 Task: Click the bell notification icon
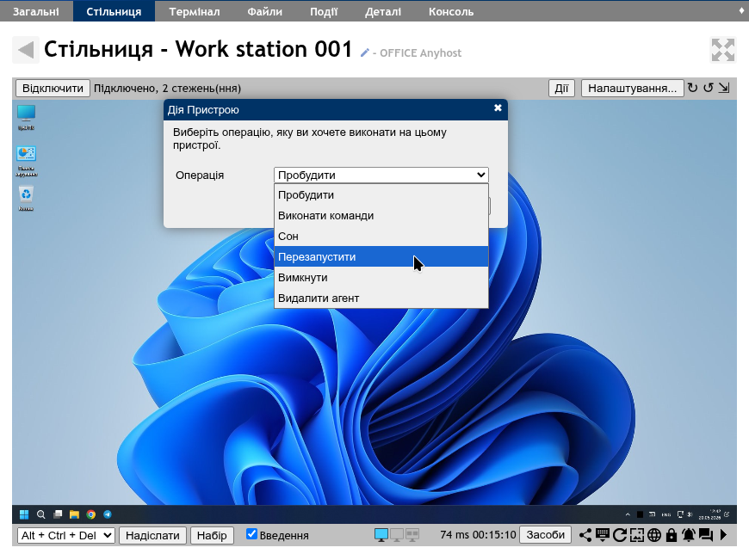pos(689,535)
